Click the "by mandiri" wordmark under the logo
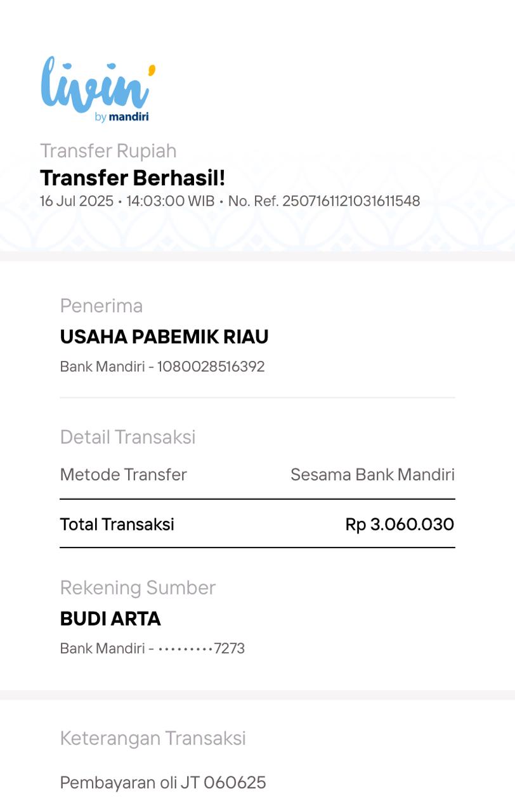The image size is (515, 812). tap(122, 117)
